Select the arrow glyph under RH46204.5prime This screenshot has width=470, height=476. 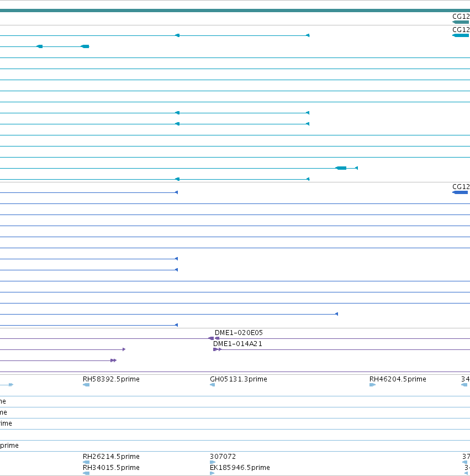click(x=372, y=385)
